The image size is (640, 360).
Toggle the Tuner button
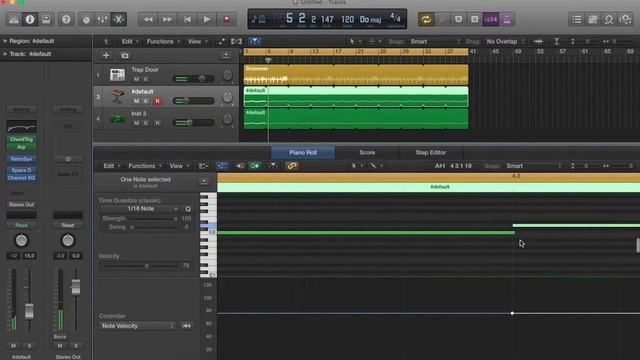tap(458, 19)
